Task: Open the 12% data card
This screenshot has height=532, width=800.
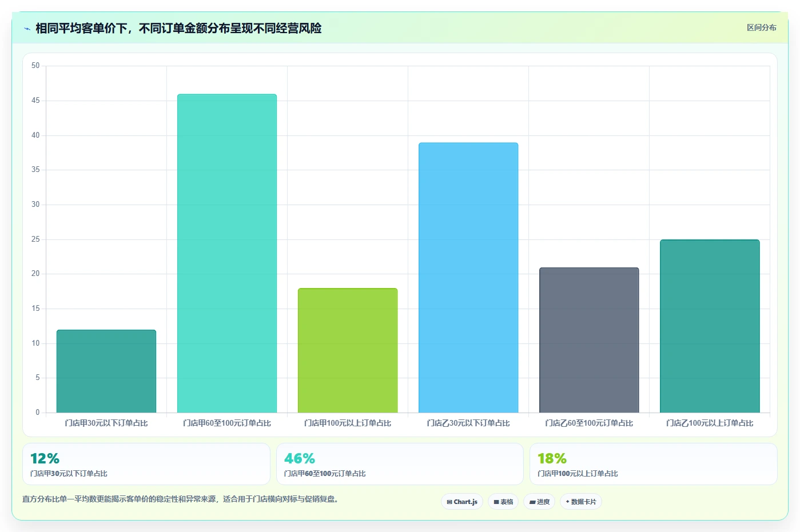Action: [x=146, y=464]
